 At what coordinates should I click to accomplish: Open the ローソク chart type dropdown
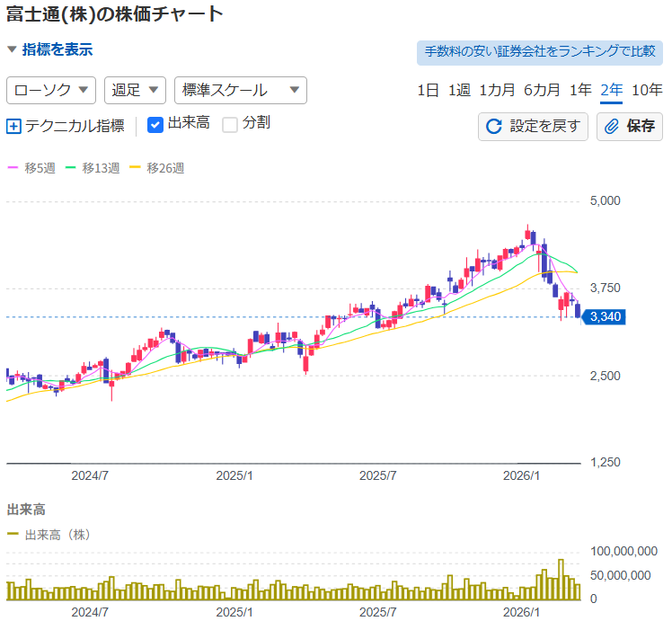[51, 90]
